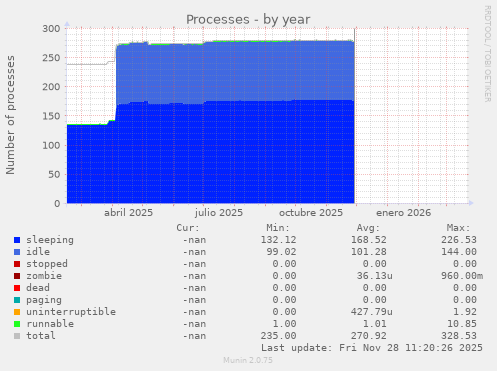Click runnable Max value 10.85

[x=462, y=324]
